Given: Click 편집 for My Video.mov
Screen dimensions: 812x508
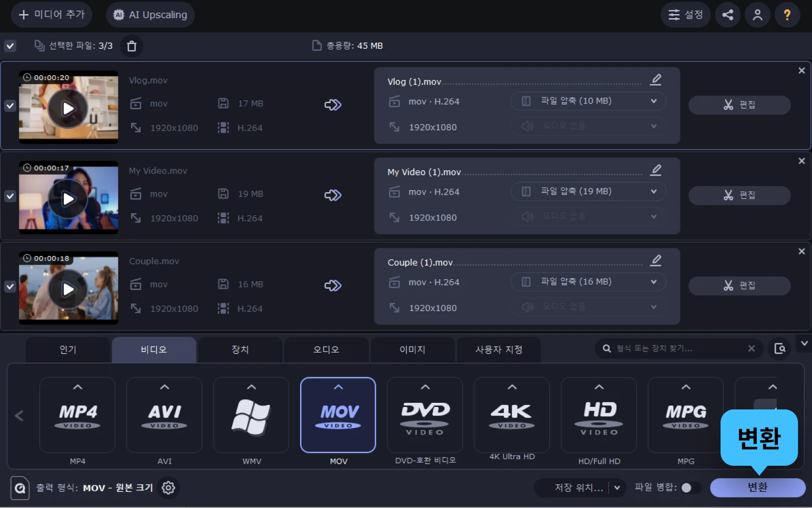Looking at the screenshot, I should pyautogui.click(x=740, y=195).
